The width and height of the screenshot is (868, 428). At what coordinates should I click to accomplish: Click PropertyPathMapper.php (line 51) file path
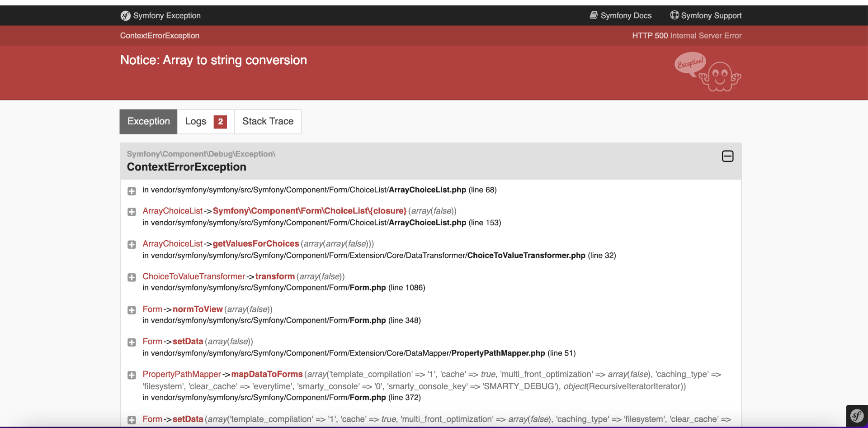pos(359,353)
